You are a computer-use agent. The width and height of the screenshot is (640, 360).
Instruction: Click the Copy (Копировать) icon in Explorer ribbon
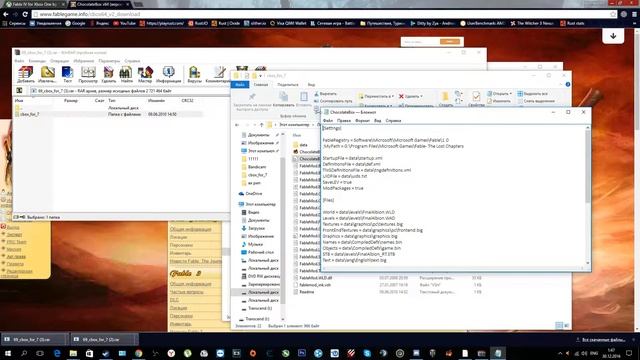click(x=283, y=97)
